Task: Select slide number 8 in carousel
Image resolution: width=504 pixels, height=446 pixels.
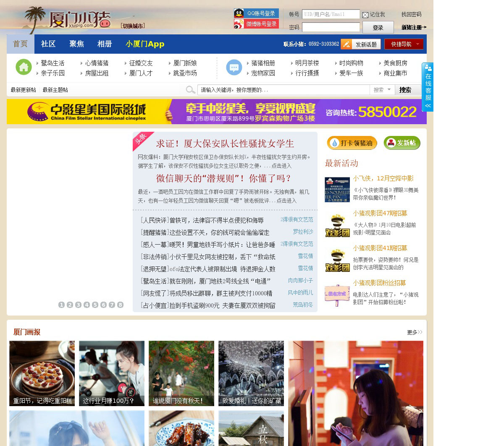Action: coord(120,305)
